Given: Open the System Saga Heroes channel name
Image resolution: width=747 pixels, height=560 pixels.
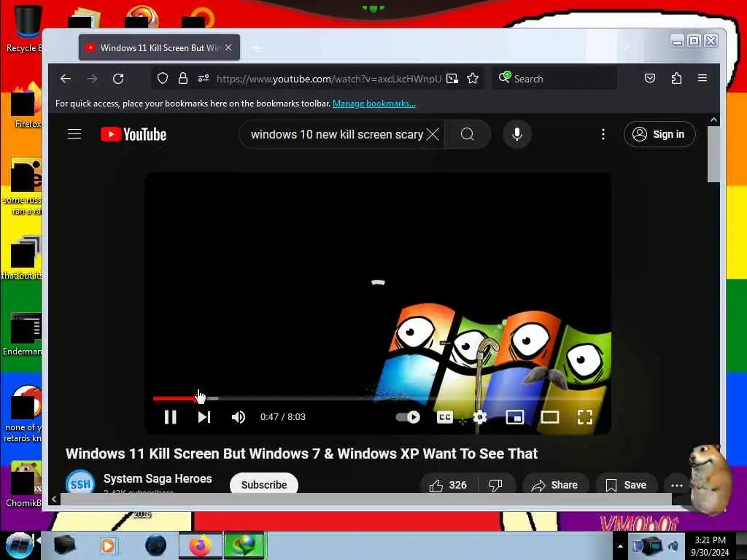Looking at the screenshot, I should tap(158, 478).
